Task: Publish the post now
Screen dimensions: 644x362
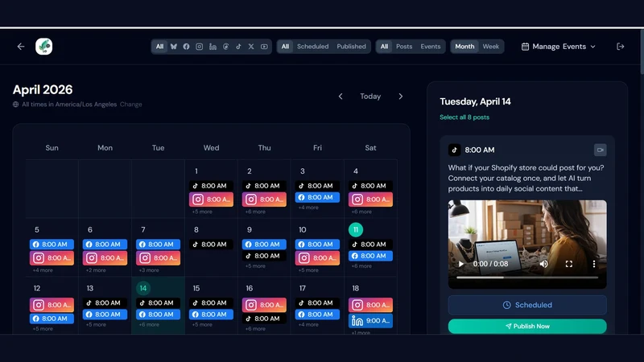Action: [527, 327]
